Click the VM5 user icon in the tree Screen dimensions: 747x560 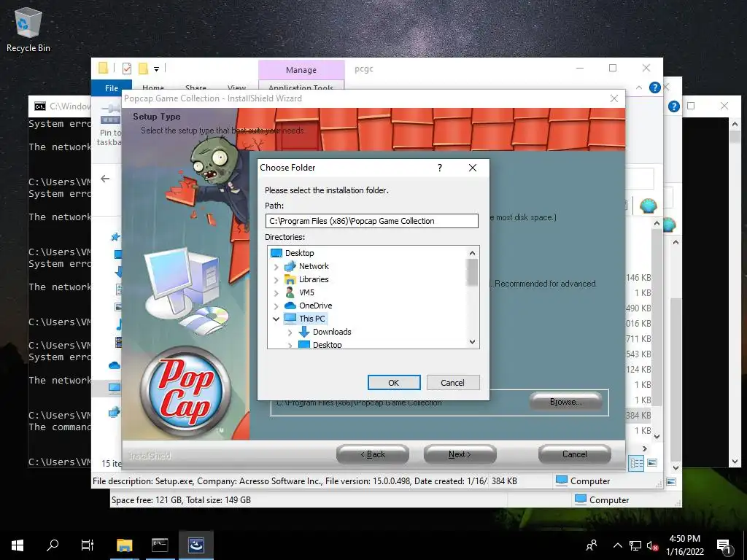pos(290,292)
